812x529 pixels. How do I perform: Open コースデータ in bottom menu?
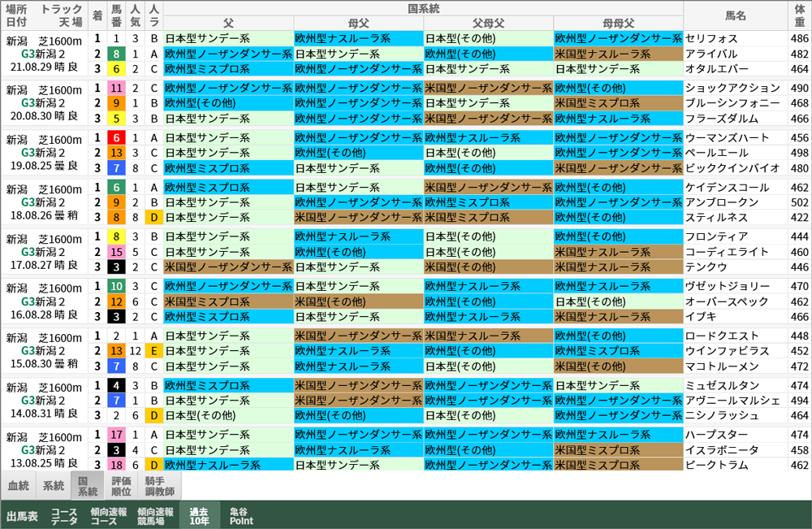[64, 516]
